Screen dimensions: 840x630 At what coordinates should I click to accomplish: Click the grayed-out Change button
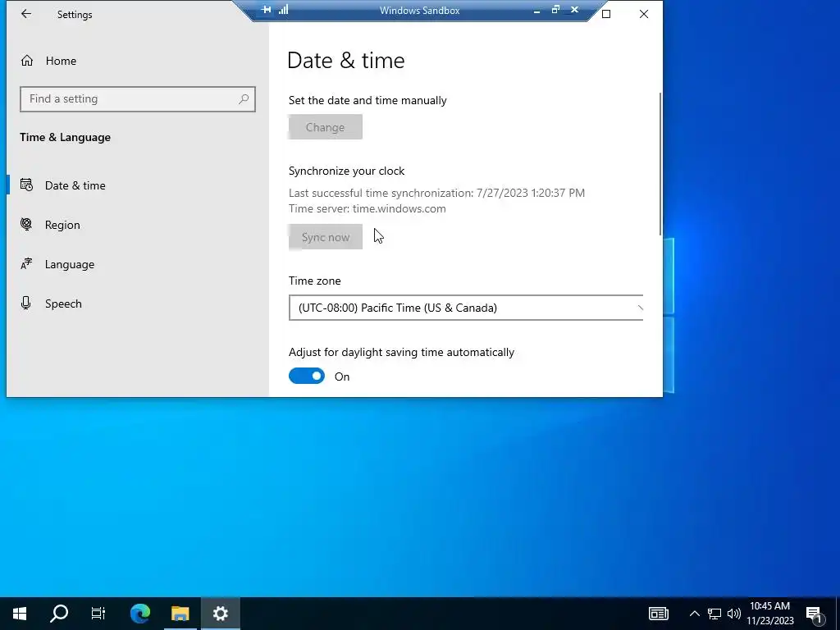(x=325, y=127)
